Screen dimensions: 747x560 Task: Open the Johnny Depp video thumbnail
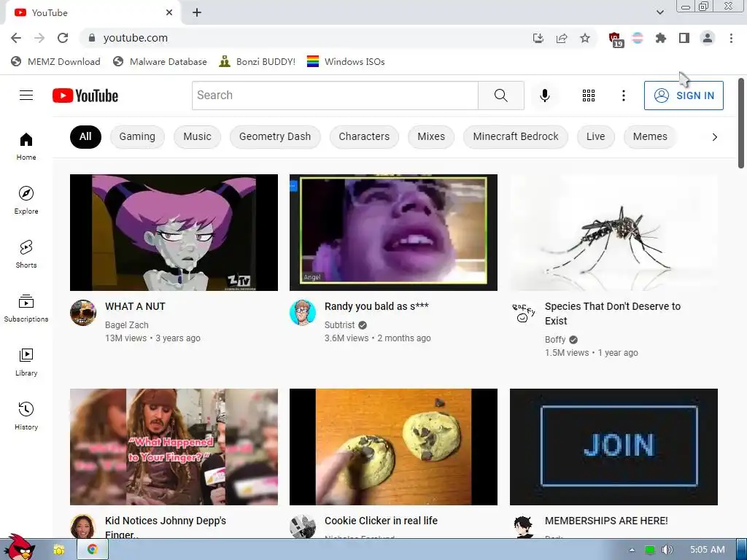[174, 447]
